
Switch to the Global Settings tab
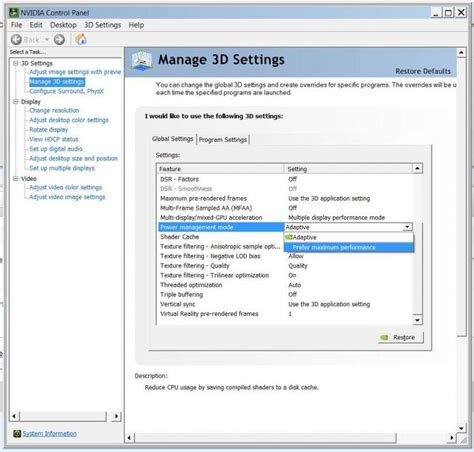[x=173, y=139]
